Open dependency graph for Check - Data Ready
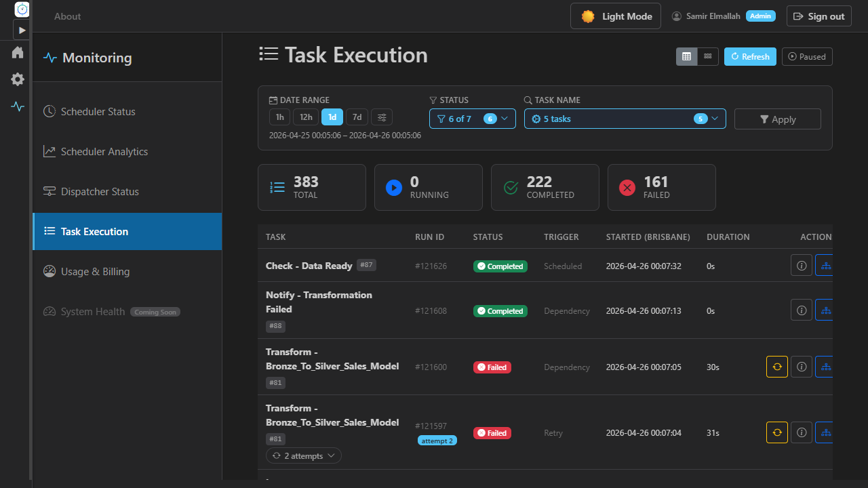 (825, 265)
